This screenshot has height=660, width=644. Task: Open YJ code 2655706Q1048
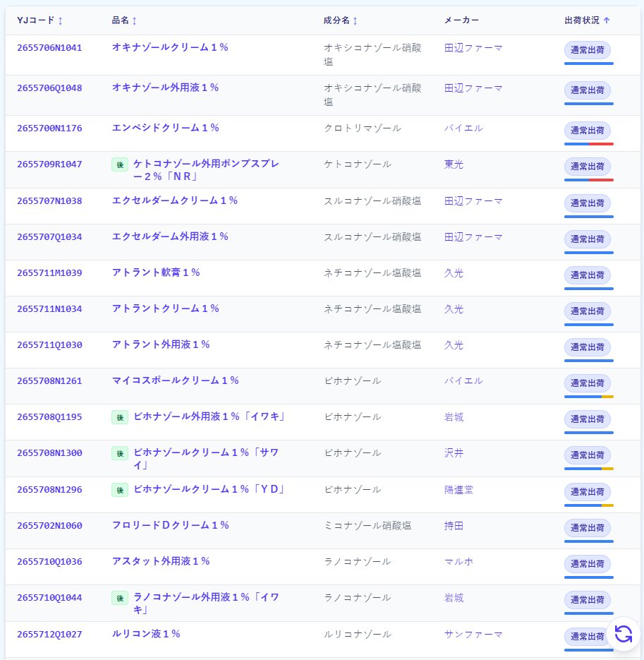(x=49, y=88)
